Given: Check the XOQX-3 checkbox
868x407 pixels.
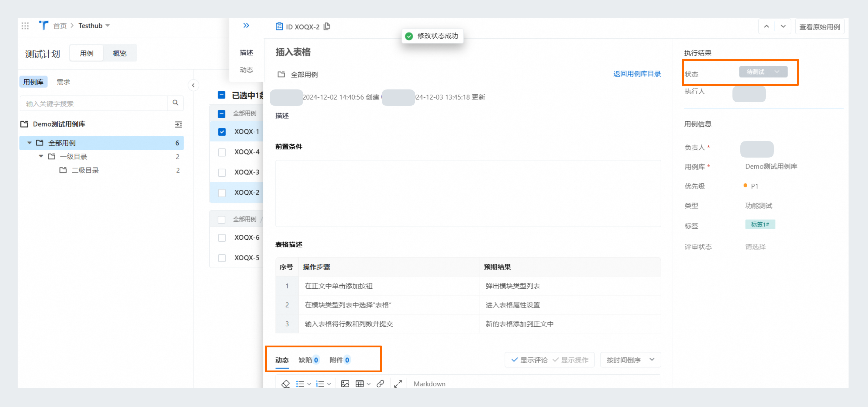Looking at the screenshot, I should coord(222,172).
